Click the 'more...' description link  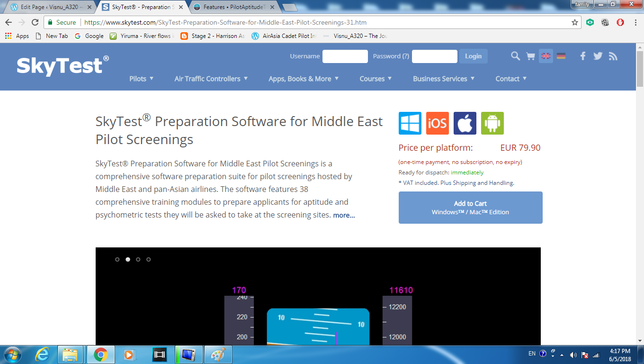[x=344, y=215]
